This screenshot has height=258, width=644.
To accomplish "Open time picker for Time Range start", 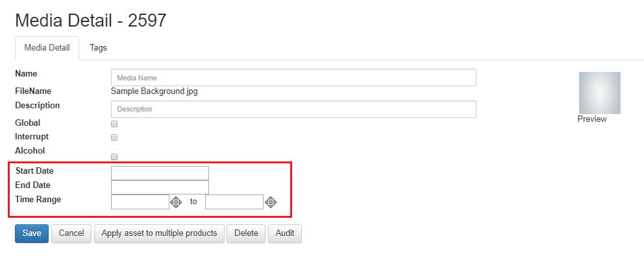I will [176, 202].
